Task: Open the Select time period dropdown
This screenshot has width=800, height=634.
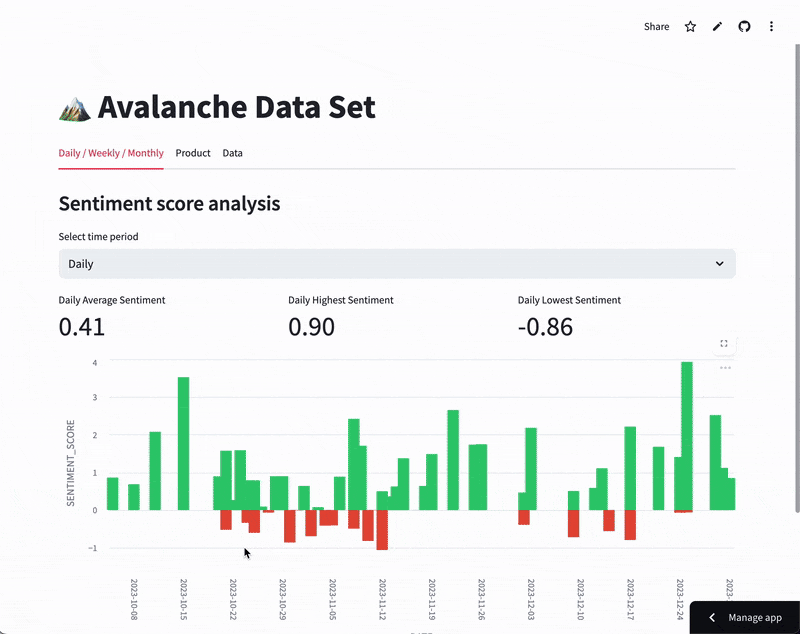Action: [x=397, y=264]
